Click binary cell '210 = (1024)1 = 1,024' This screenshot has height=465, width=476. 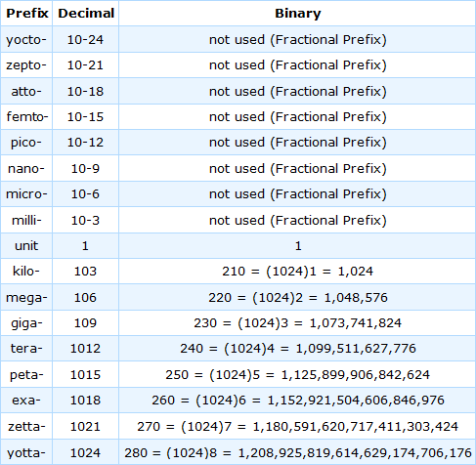(x=297, y=272)
